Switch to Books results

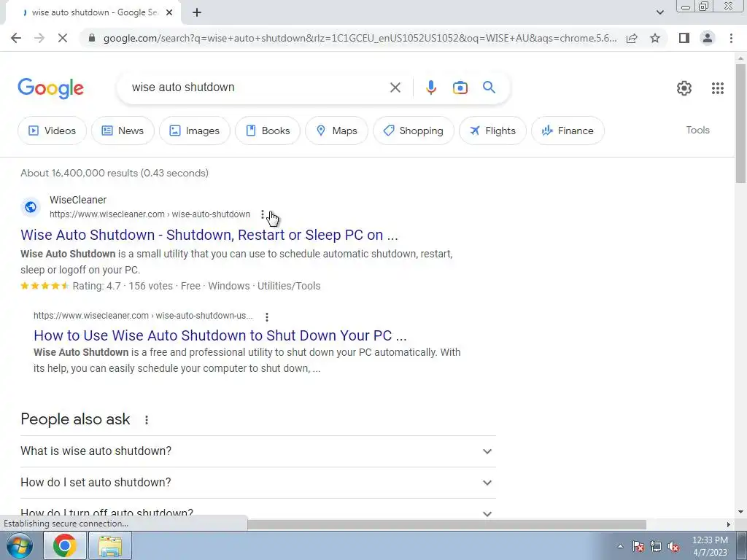click(x=267, y=131)
